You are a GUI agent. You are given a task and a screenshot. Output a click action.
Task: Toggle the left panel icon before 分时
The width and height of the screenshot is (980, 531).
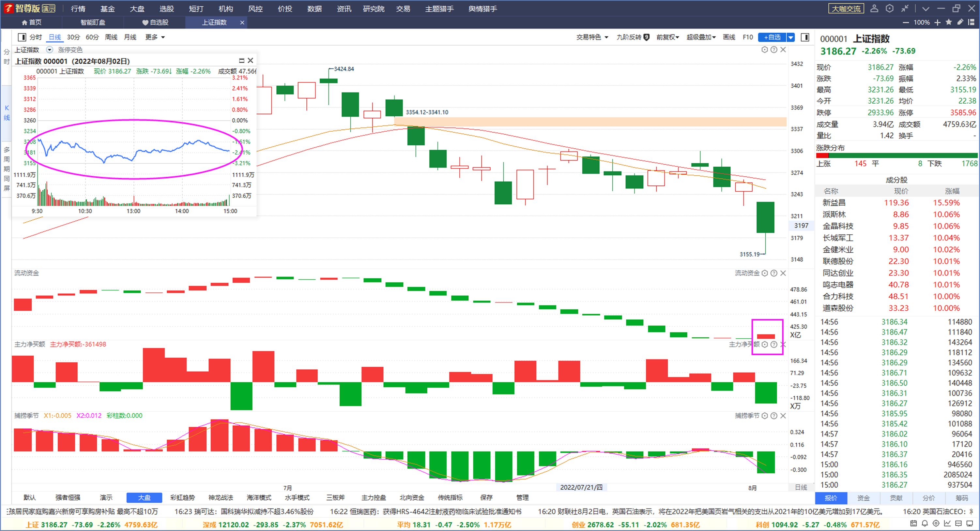pos(22,37)
